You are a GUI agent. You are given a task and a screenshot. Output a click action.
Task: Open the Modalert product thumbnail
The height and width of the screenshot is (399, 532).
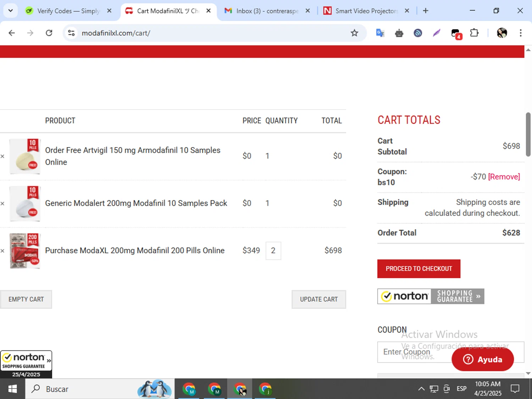[25, 204]
